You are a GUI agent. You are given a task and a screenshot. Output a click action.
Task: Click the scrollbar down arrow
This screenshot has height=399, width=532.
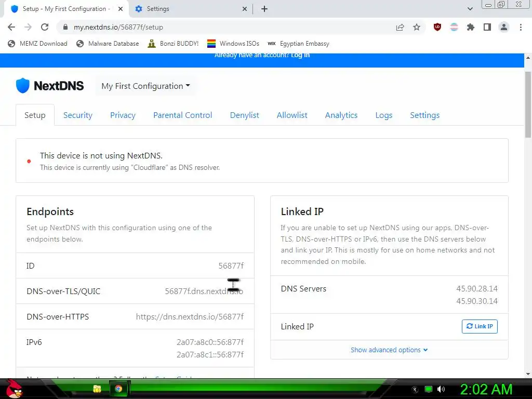point(528,374)
